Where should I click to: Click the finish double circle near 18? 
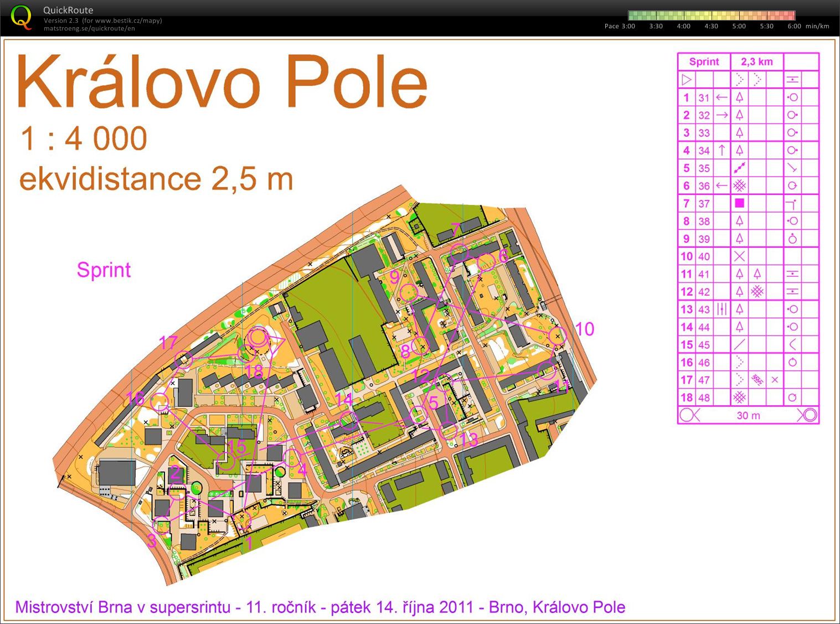click(257, 337)
